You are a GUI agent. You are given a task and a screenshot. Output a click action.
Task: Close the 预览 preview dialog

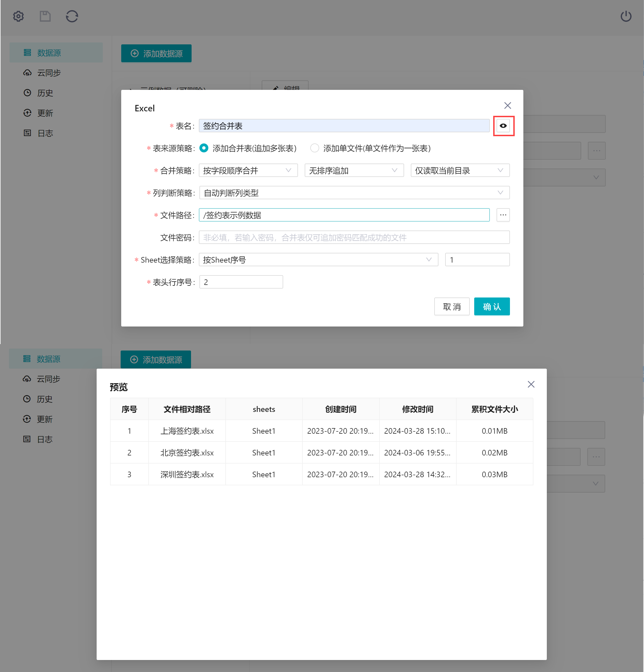click(x=531, y=384)
